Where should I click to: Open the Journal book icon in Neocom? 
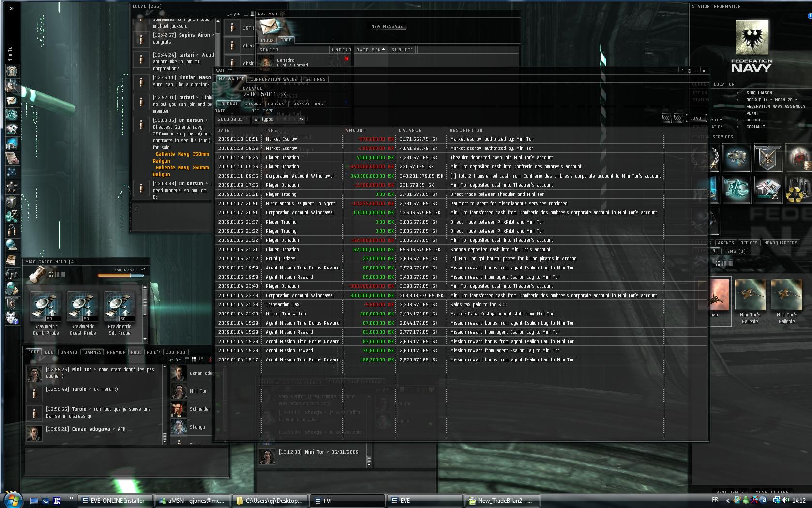tap(12, 260)
